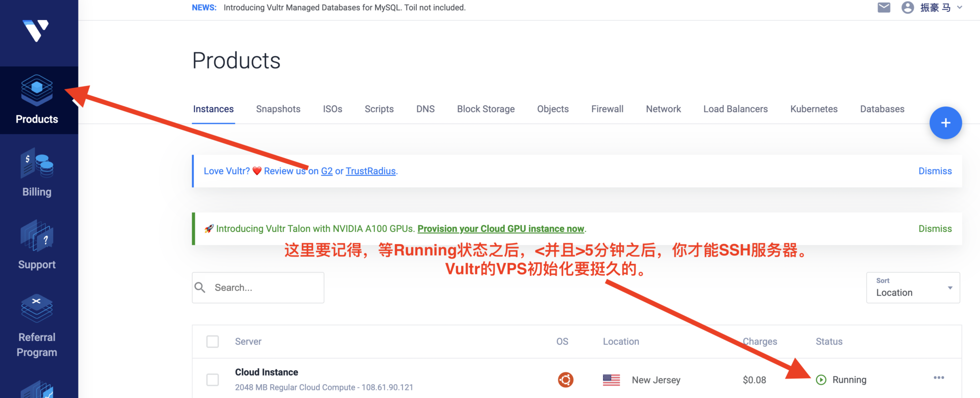Click the OS column header

[562, 341]
